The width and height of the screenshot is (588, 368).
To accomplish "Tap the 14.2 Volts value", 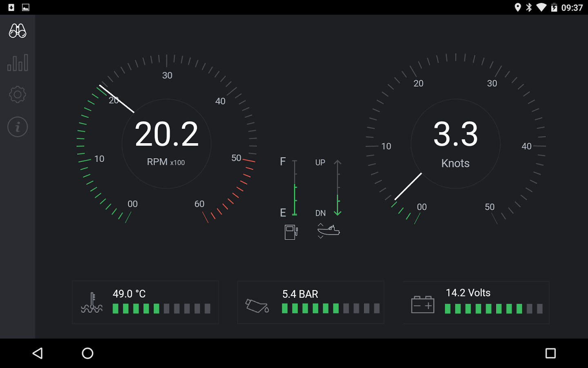I will [x=468, y=293].
